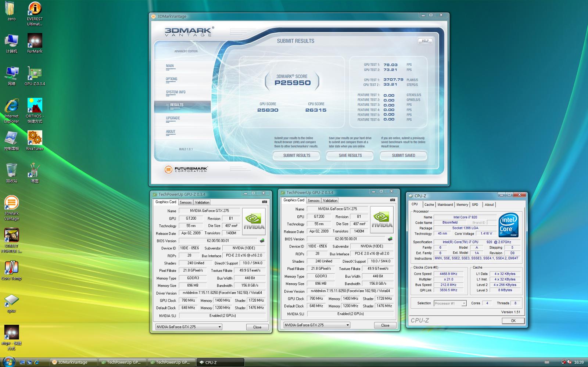
Task: Click the camera screenshot icon in left GPU-Z
Action: (x=264, y=202)
